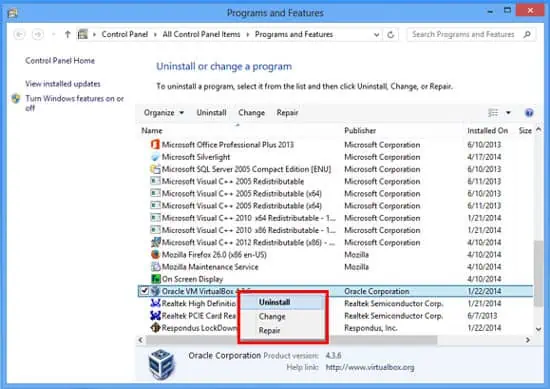The width and height of the screenshot is (550, 389).
Task: Click the vertical scrollbar thumb
Action: point(538,274)
